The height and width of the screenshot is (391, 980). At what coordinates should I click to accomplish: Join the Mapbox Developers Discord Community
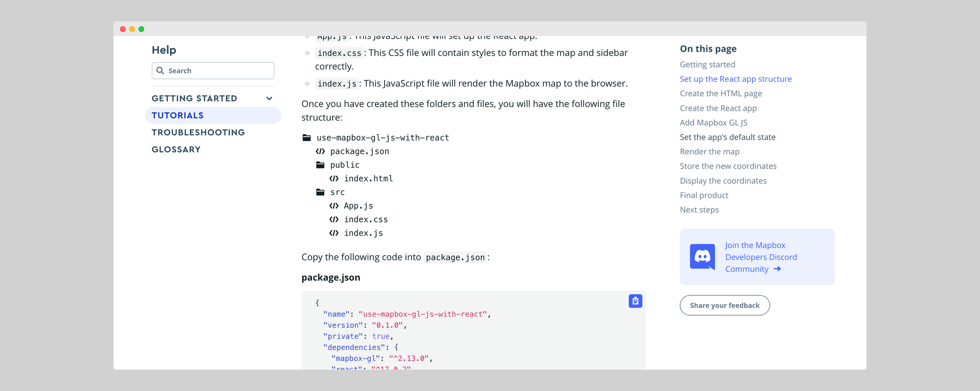pos(760,257)
